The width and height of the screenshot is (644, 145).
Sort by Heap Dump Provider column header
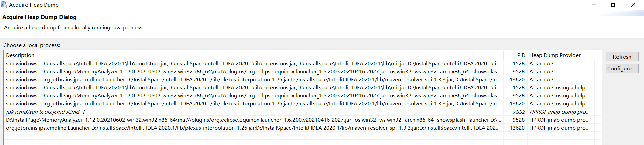click(x=555, y=55)
